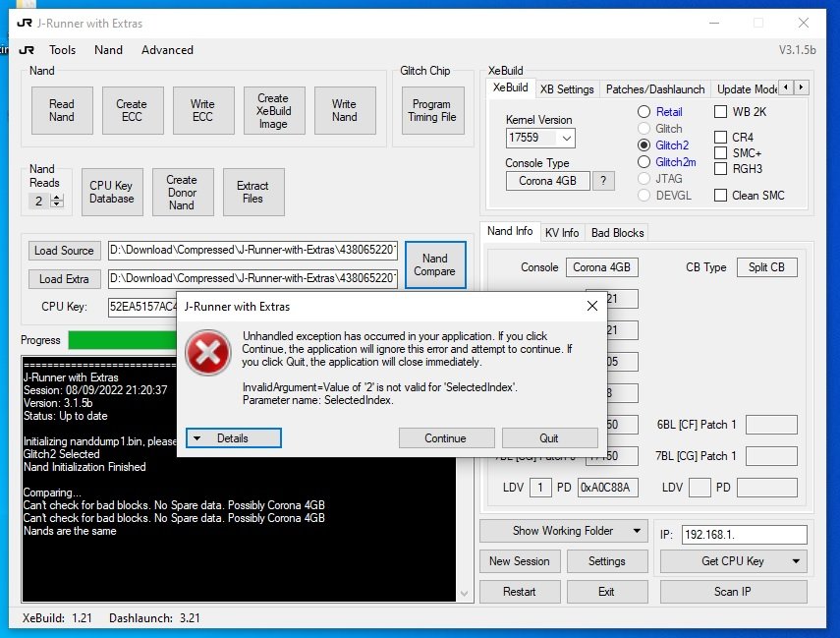Open the Advanced menu
840x638 pixels.
[x=167, y=50]
